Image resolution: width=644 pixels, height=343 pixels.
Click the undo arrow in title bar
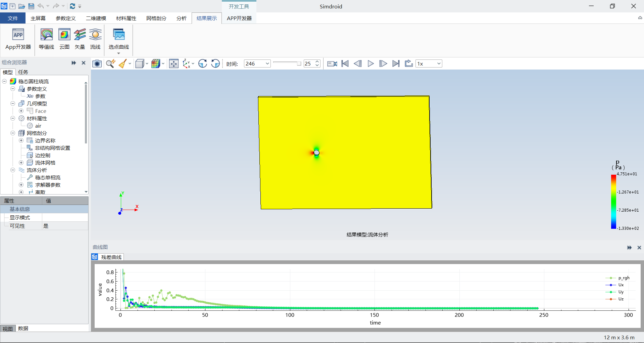click(x=41, y=6)
